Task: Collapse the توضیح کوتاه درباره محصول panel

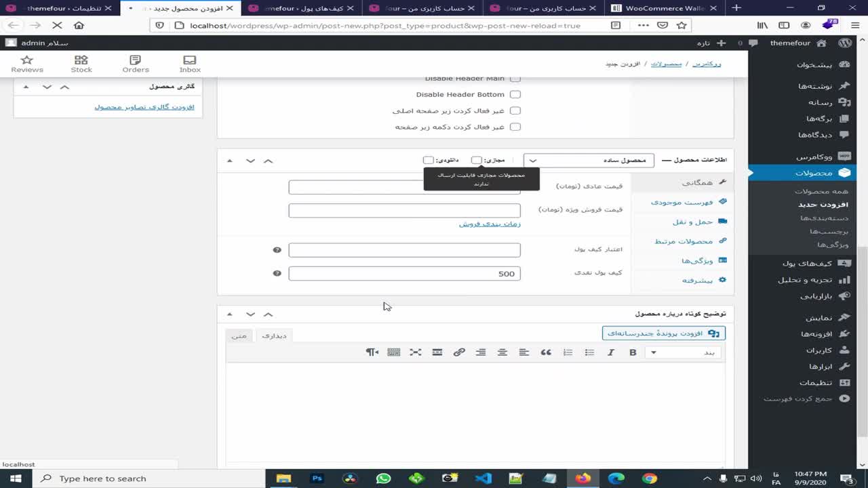Action: click(230, 314)
